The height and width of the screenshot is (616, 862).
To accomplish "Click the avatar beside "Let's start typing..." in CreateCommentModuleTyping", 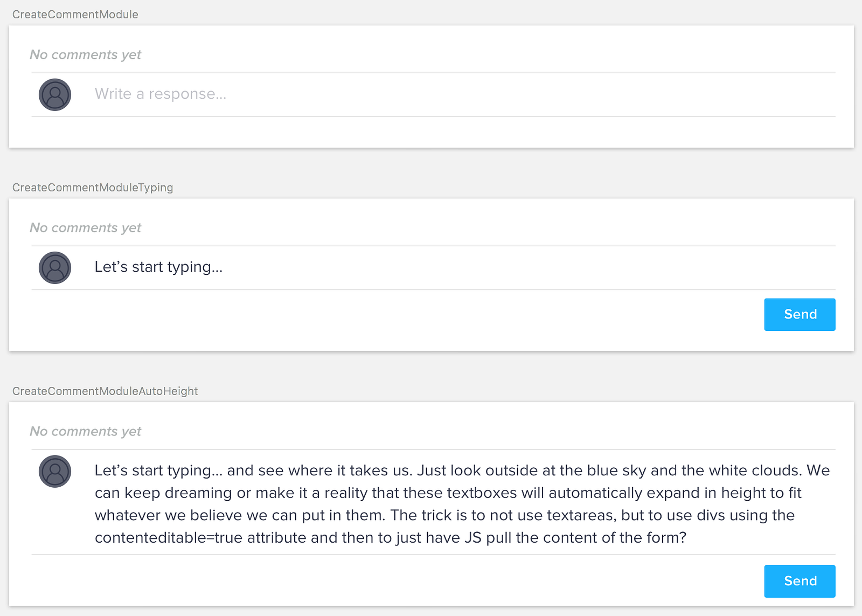I will pyautogui.click(x=55, y=268).
